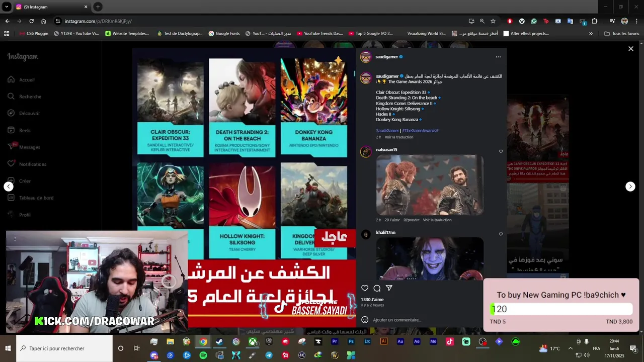Open Premiere Pro from taskbar
The height and width of the screenshot is (362, 644).
(x=335, y=342)
